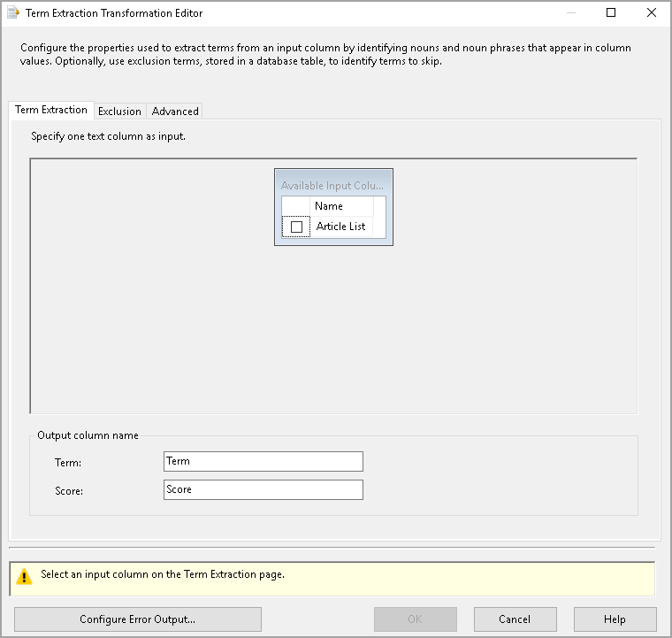672x638 pixels.
Task: Click the 'Specify one text column as input' label
Action: tap(108, 136)
